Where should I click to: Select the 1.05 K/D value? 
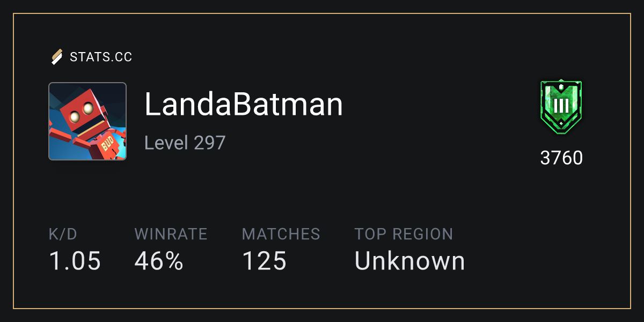pos(75,261)
